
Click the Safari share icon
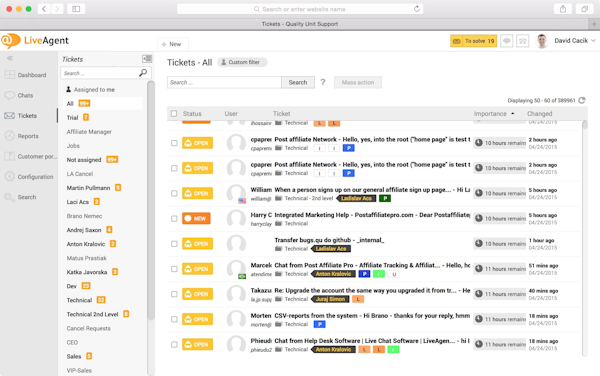pos(563,9)
